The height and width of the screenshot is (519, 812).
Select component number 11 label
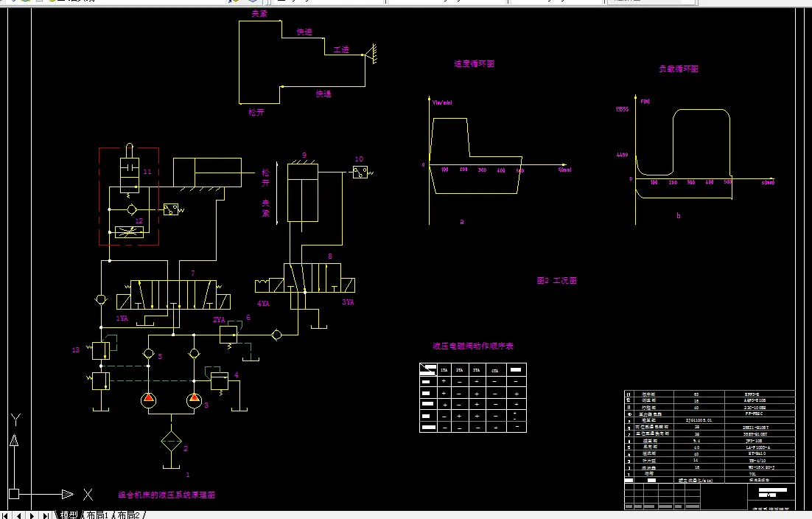point(147,172)
